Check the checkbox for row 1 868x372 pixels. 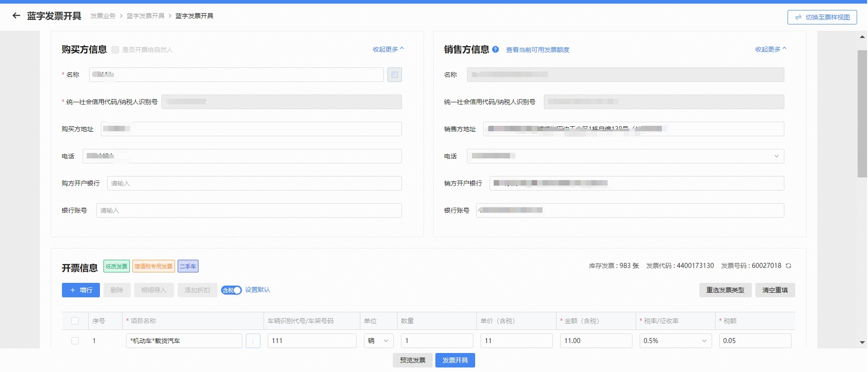click(75, 341)
